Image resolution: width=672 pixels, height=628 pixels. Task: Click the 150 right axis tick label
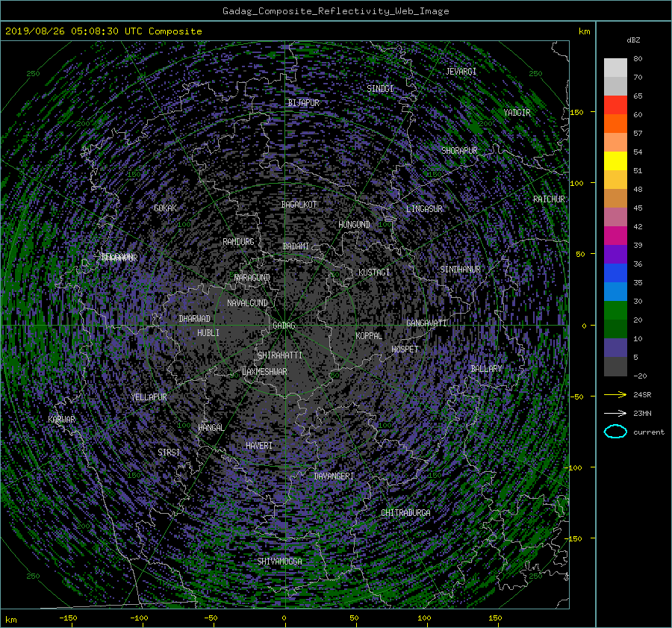click(576, 112)
